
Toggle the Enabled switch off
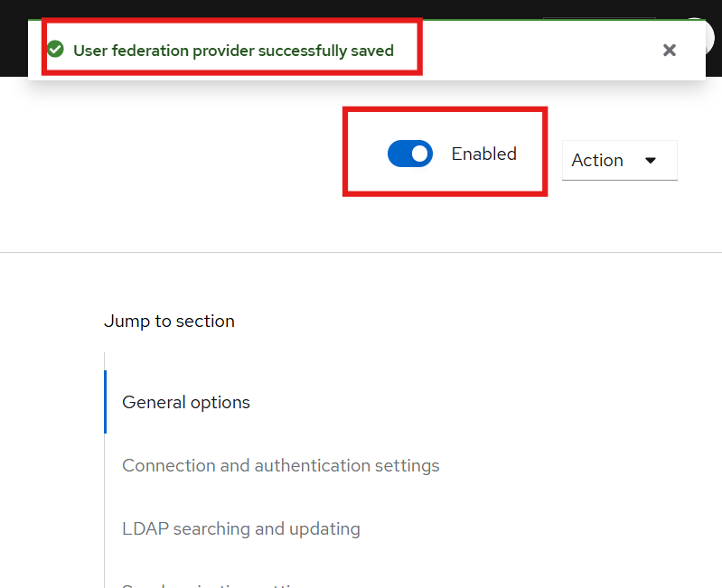410,154
